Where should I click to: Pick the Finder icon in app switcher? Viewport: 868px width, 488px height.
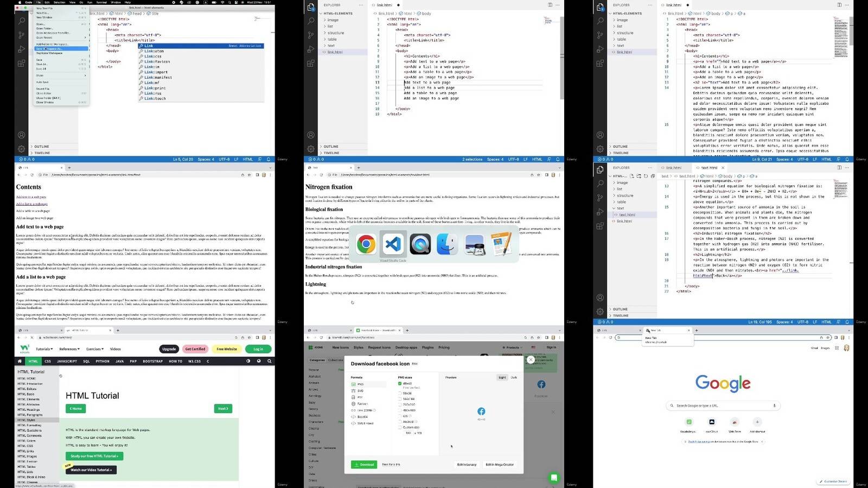click(447, 244)
